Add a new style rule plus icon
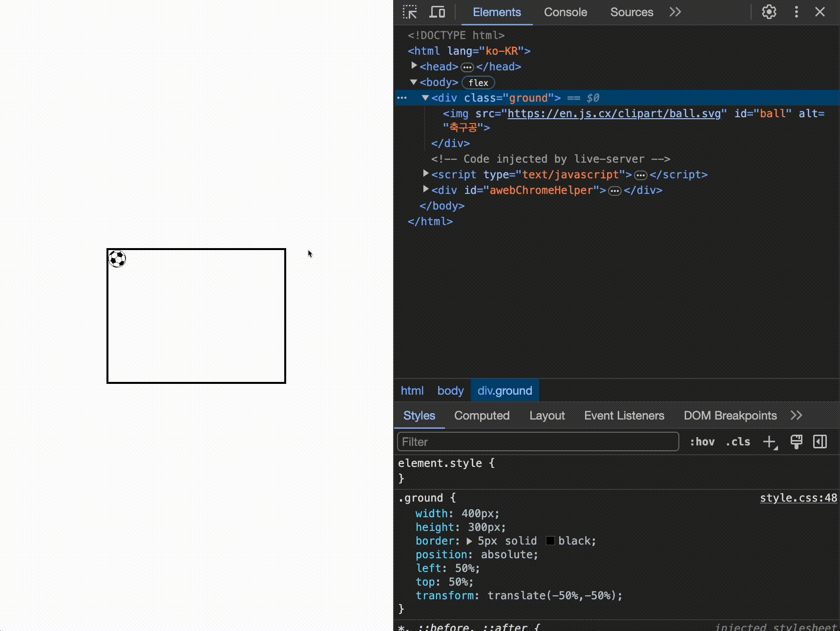Viewport: 840px width, 631px height. (770, 442)
